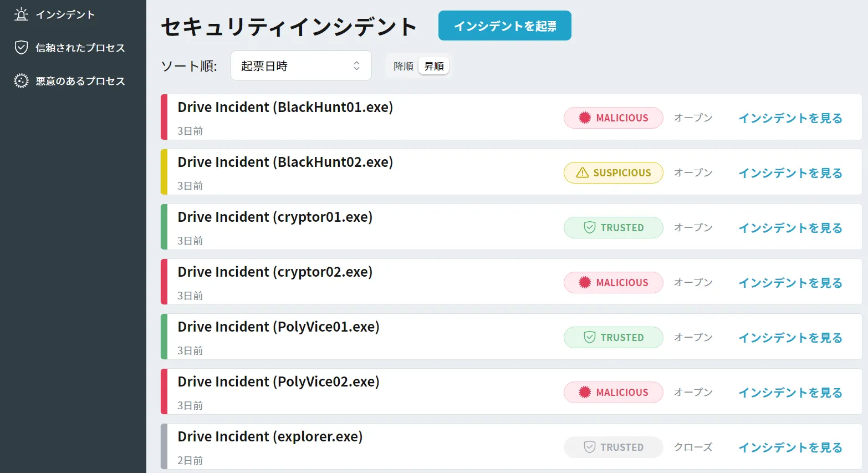Click the Drive Incident (BlackHunt02.exe) title

285,162
